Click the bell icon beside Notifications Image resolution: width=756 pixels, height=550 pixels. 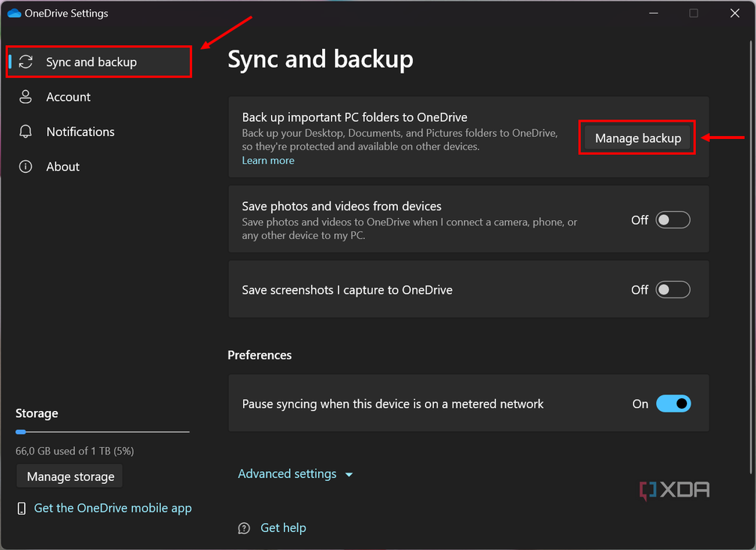[26, 131]
